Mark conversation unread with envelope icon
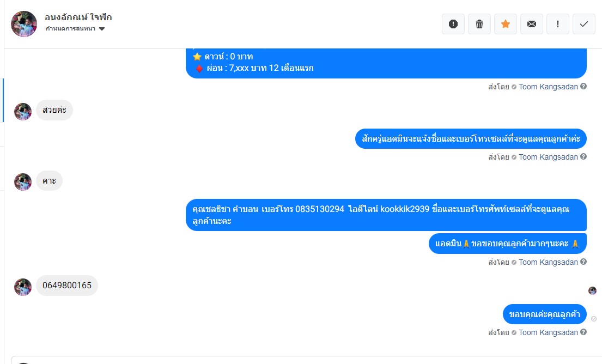The image size is (602, 364). tap(531, 24)
